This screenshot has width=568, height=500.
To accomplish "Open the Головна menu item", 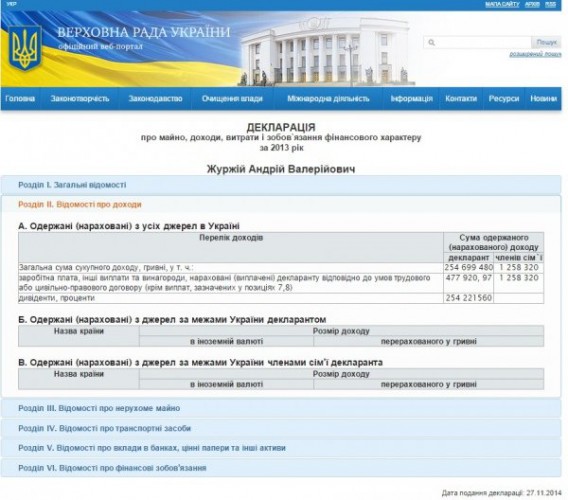I will pos(20,99).
